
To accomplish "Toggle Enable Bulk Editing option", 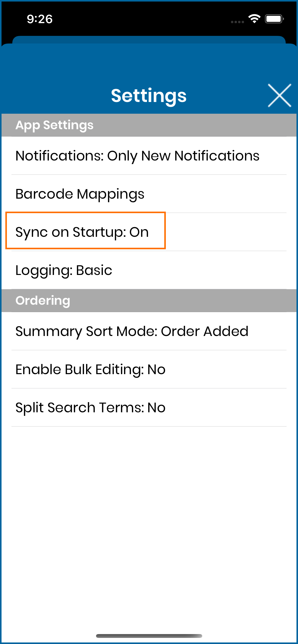I will pyautogui.click(x=149, y=369).
